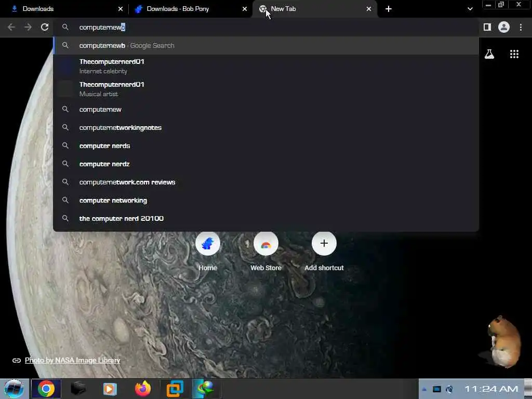Select the computer nerd 20100 suggestion
This screenshot has width=532, height=399.
267,219
